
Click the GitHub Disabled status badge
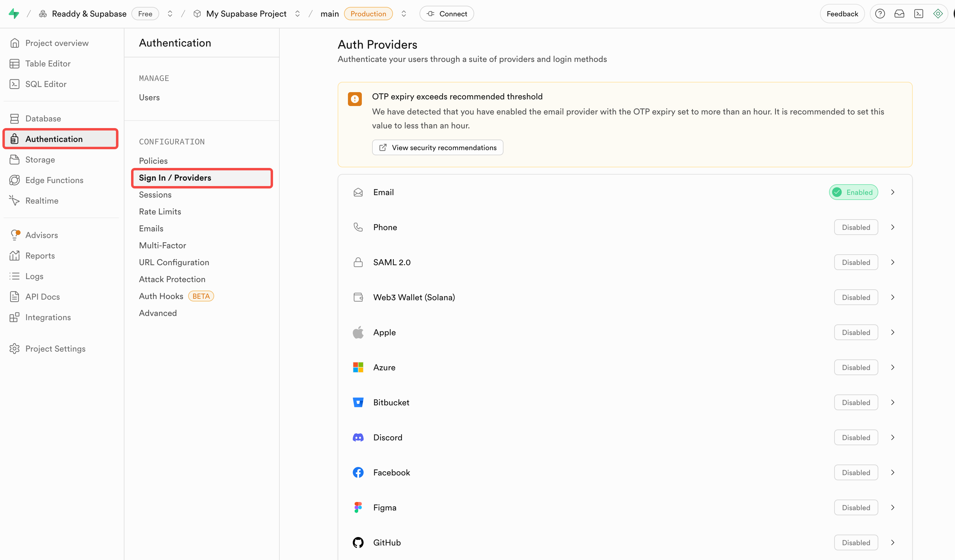[x=856, y=542]
